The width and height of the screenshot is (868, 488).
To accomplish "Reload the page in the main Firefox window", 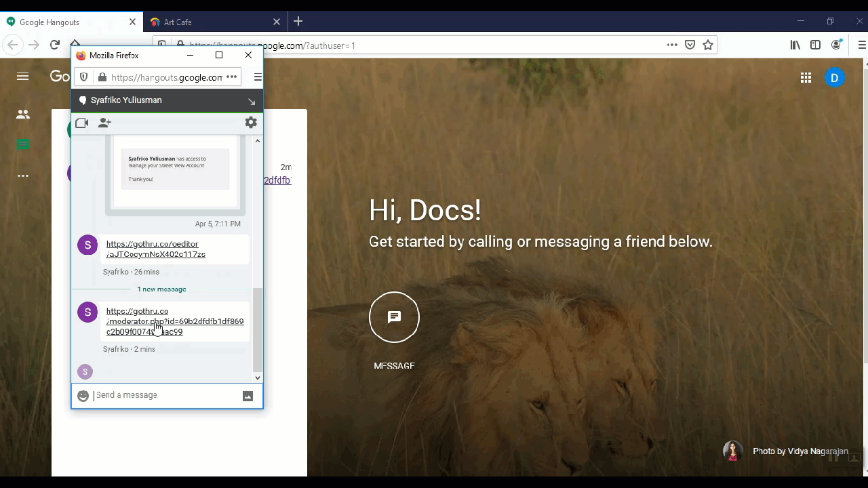I will (x=55, y=45).
